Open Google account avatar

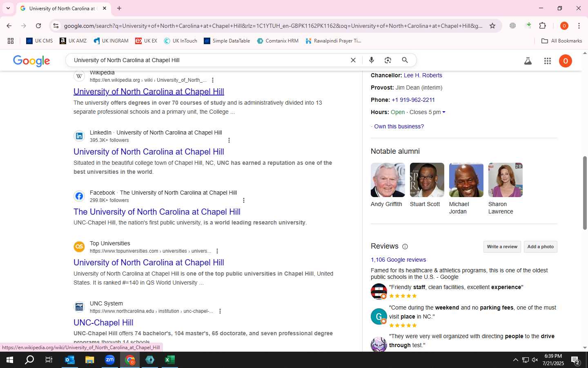[566, 61]
